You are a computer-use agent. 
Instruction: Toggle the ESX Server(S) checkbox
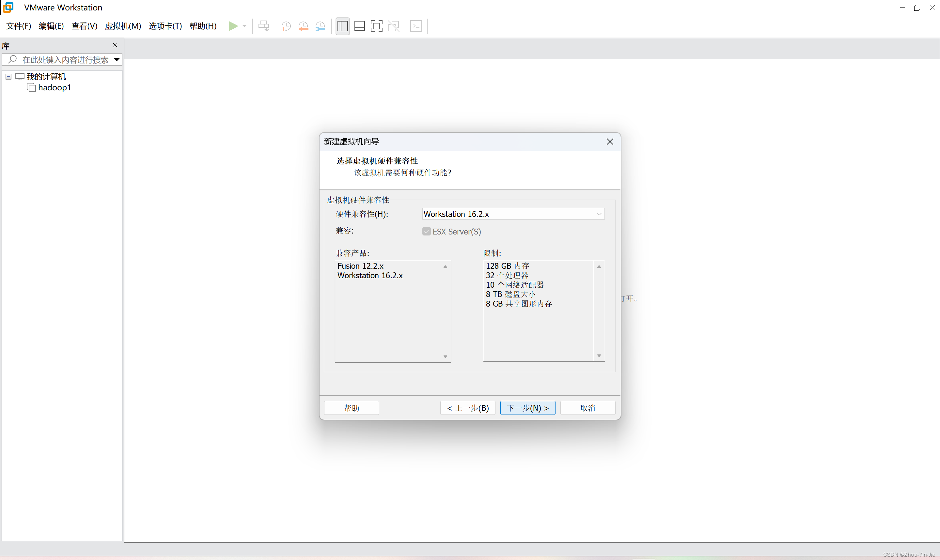pos(426,231)
